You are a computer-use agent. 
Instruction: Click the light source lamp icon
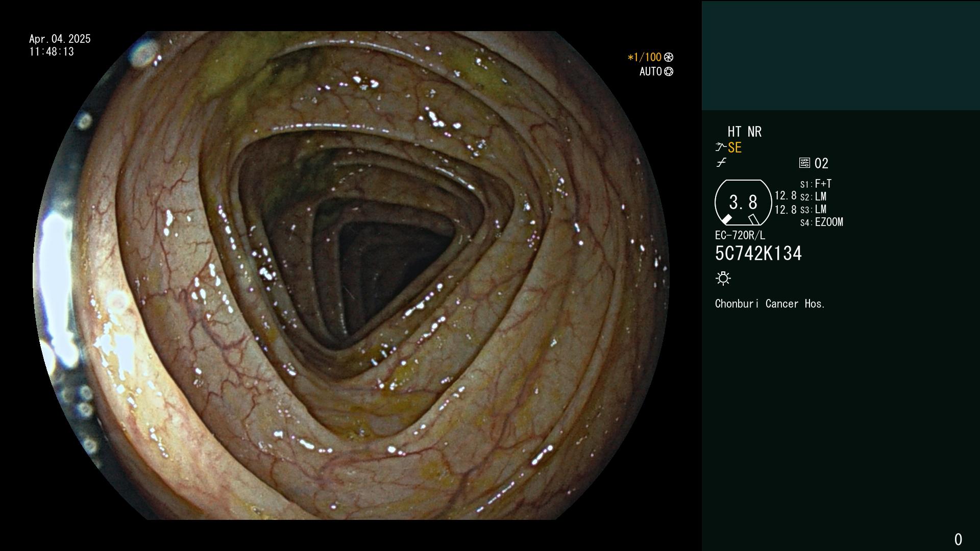pyautogui.click(x=723, y=278)
